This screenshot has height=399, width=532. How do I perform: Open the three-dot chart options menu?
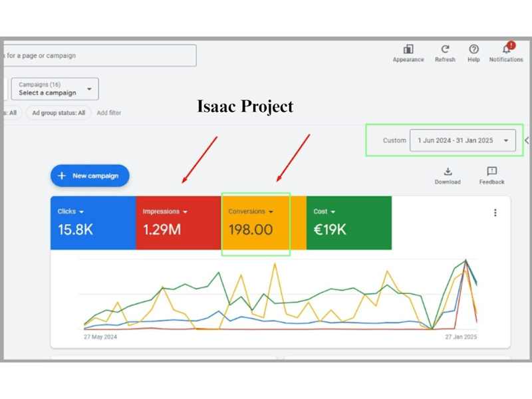pyautogui.click(x=495, y=213)
